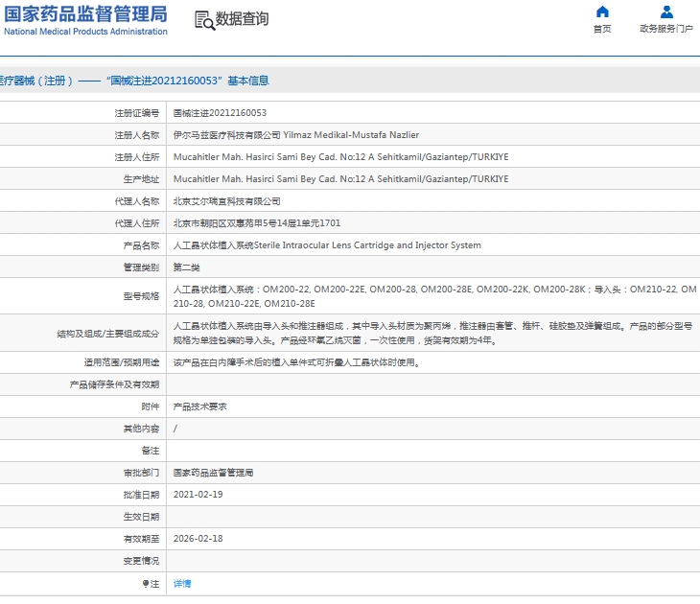
Task: Click the 审批部门 label
Action: (141, 473)
